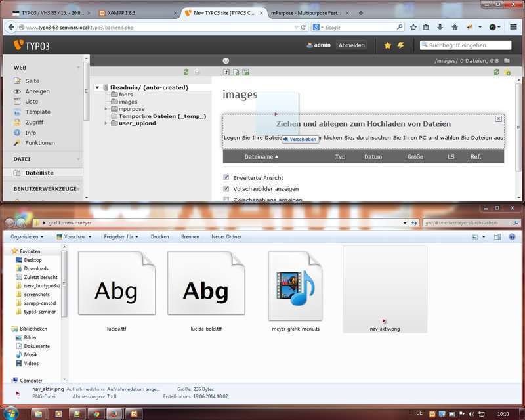525x420 pixels.
Task: Select the fonts folder
Action: [x=125, y=94]
